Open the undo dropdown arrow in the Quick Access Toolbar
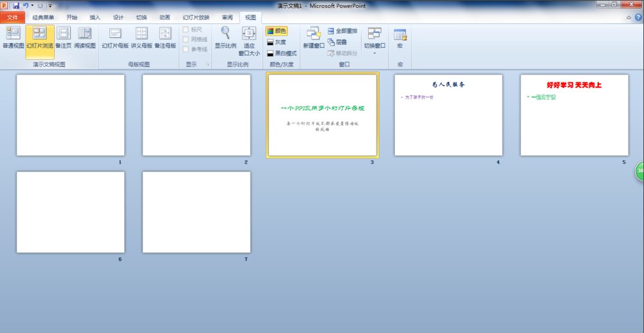 tap(32, 5)
